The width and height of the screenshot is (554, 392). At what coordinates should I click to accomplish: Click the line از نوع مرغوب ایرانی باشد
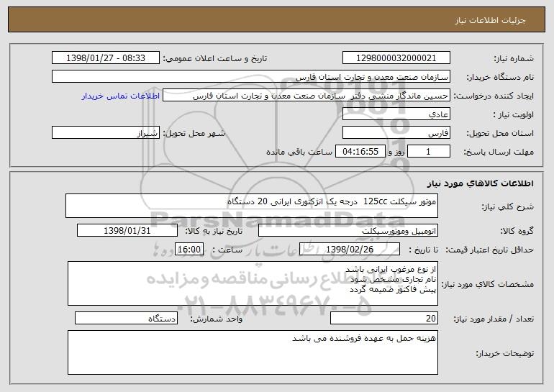pyautogui.click(x=391, y=270)
